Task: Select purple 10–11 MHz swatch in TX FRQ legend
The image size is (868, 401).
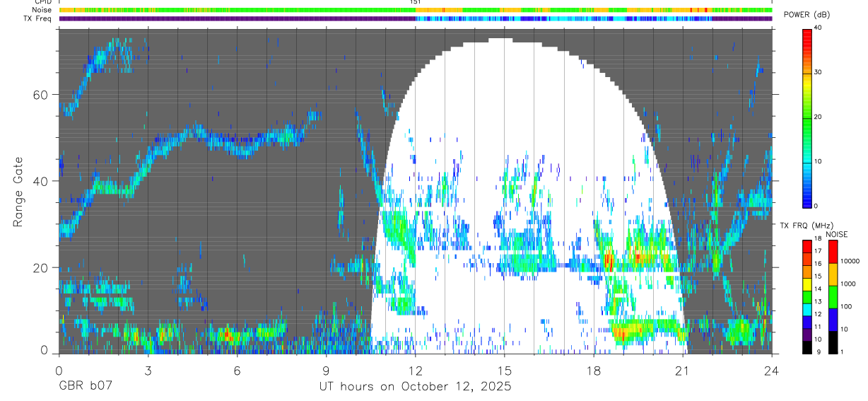Action: 807,335
